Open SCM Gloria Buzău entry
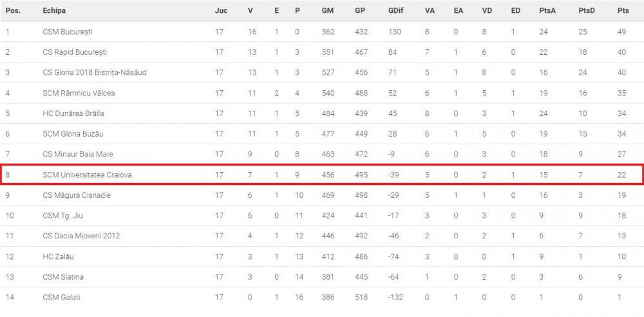This screenshot has height=317, width=644. (73, 134)
